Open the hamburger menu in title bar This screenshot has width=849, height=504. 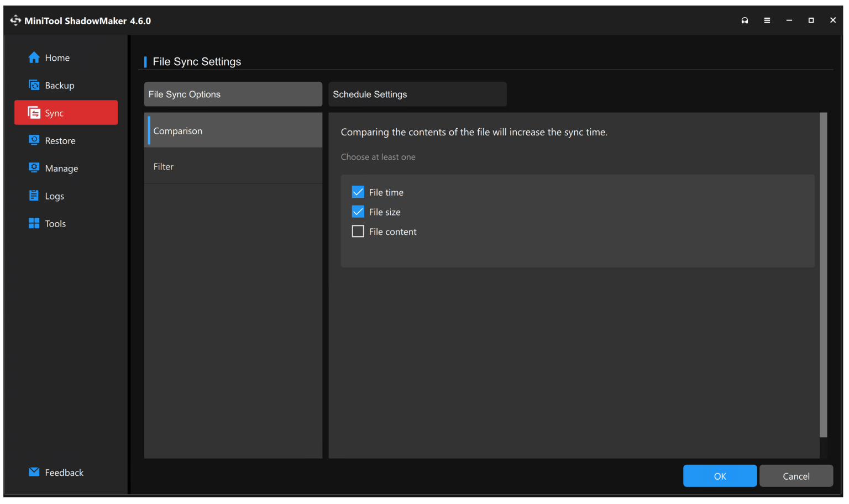point(767,20)
